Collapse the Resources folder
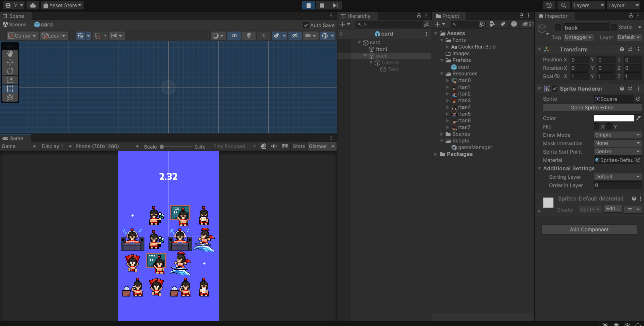 (x=442, y=74)
